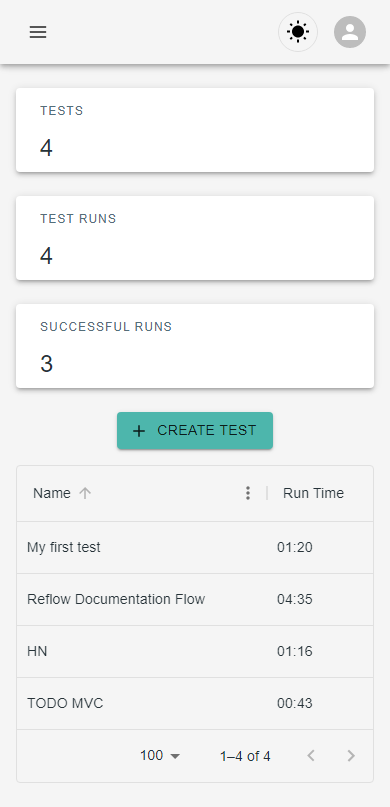Image resolution: width=390 pixels, height=807 pixels.
Task: Go to the previous page chevron
Action: tap(311, 756)
